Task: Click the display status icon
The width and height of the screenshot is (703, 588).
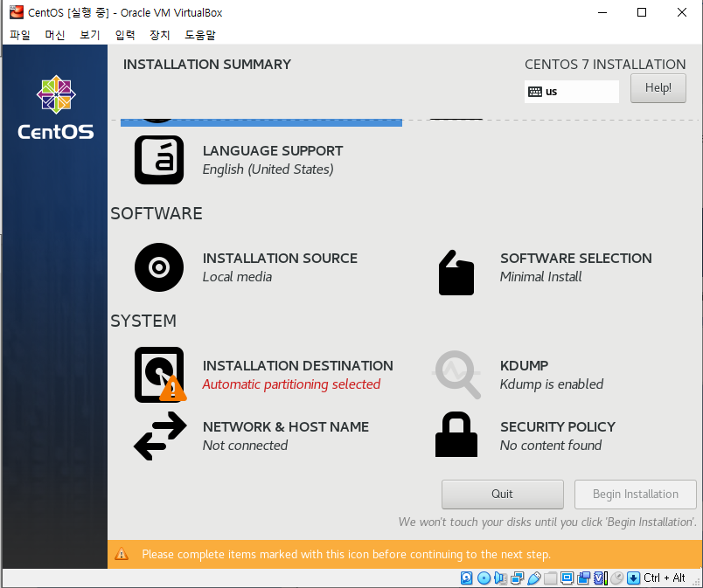Action: tap(567, 578)
